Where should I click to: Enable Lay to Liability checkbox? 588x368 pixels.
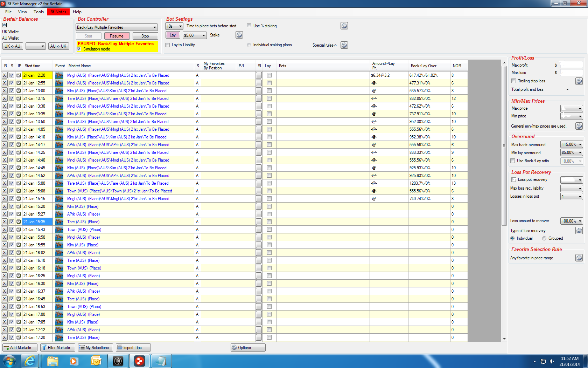click(x=167, y=45)
